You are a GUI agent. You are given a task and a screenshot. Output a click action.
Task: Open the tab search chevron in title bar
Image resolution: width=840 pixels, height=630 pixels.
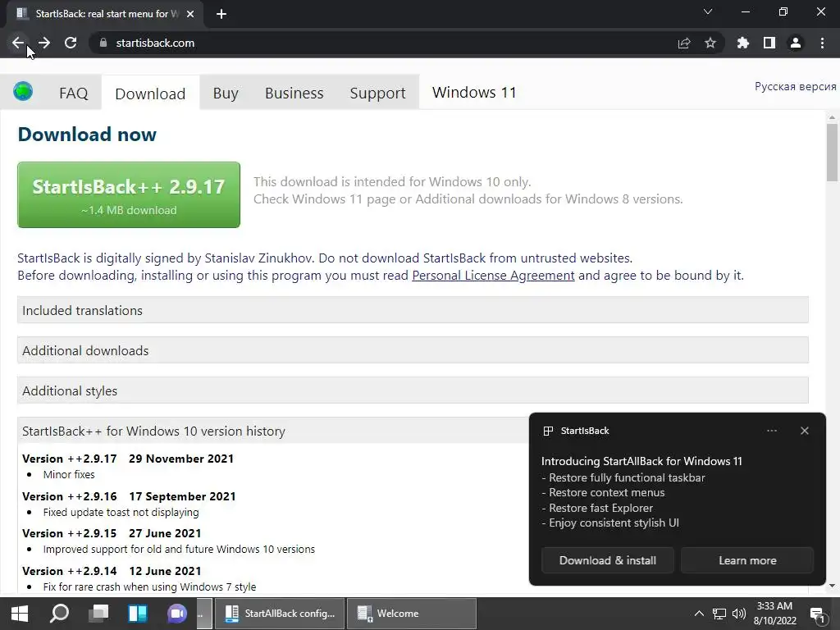708,11
